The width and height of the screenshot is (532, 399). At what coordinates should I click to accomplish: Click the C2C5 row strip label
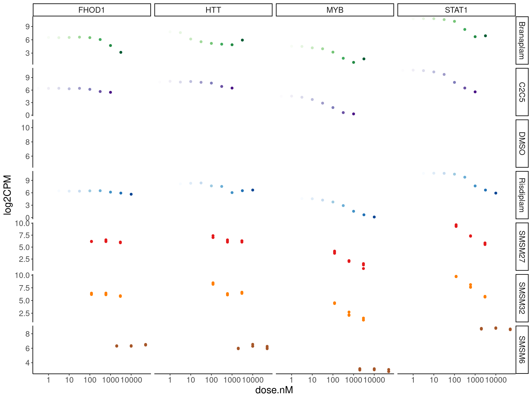click(522, 92)
